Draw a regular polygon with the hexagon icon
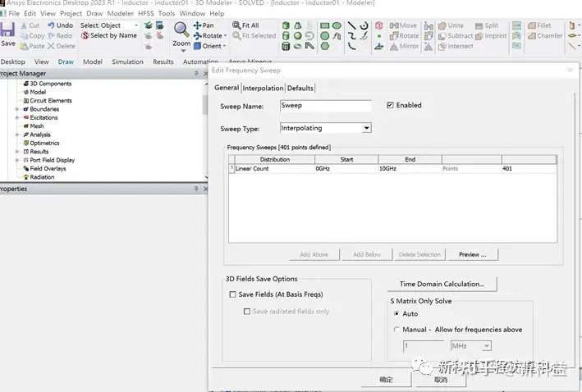The image size is (582, 392). [325, 46]
